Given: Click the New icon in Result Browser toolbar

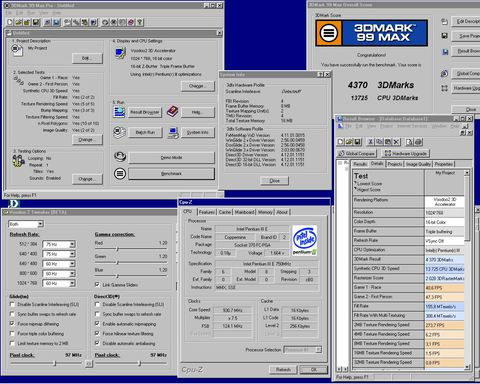Looking at the screenshot, I should [x=340, y=142].
